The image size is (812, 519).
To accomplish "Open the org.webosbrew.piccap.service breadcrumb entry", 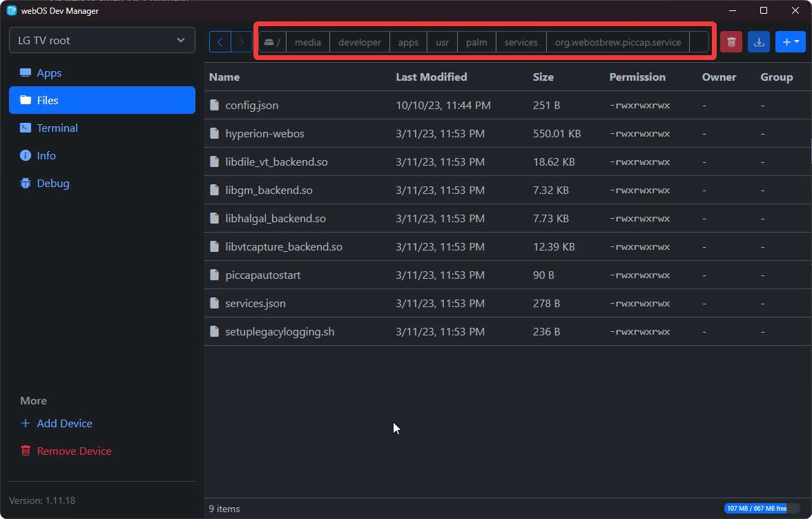I will (617, 41).
